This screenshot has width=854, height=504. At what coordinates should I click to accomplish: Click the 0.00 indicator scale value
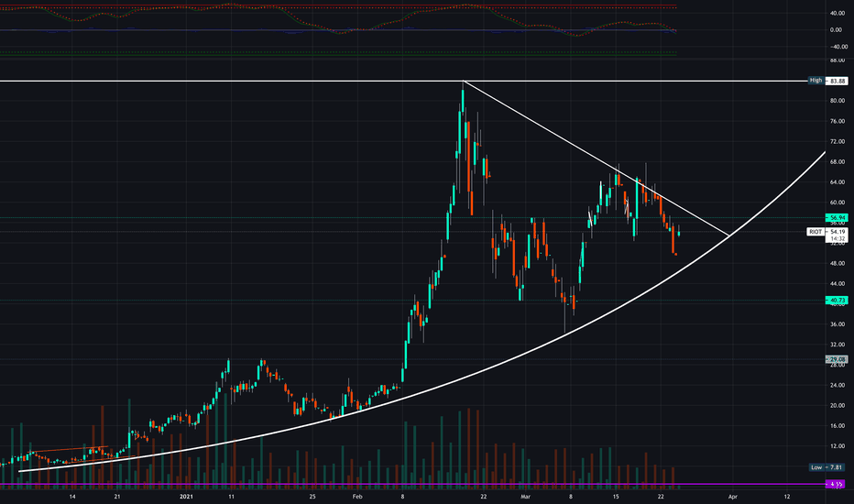(836, 30)
